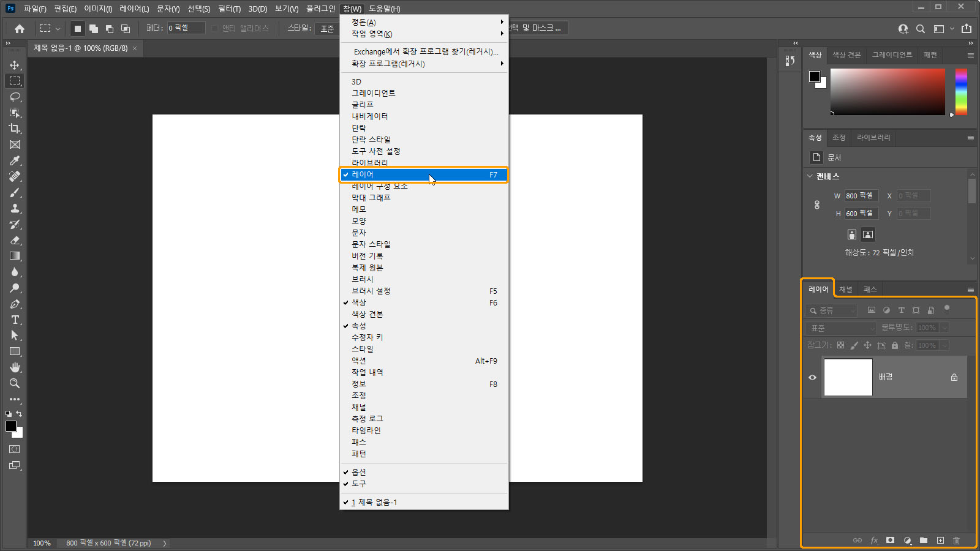Viewport: 980px width, 551px height.
Task: Select the Crop tool
Action: point(15,129)
